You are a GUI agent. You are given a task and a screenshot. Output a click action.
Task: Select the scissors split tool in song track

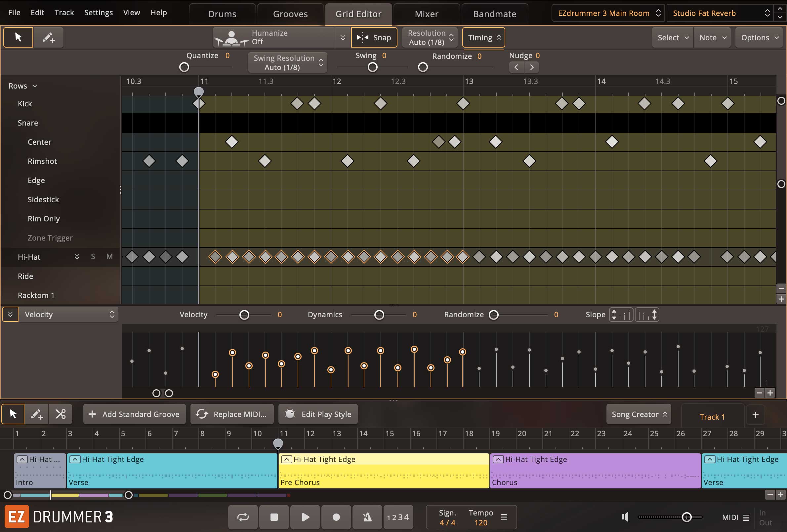(60, 414)
